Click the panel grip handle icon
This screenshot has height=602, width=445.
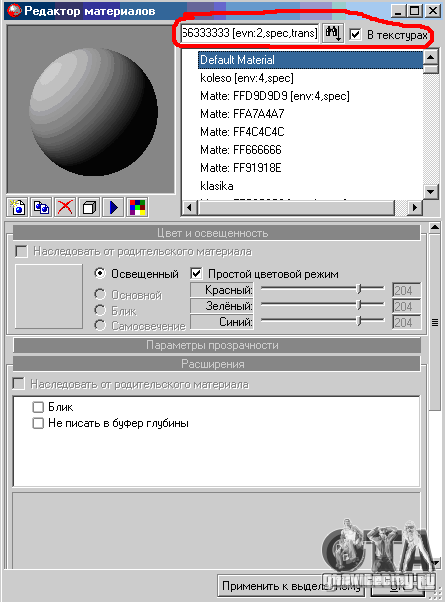435,322
